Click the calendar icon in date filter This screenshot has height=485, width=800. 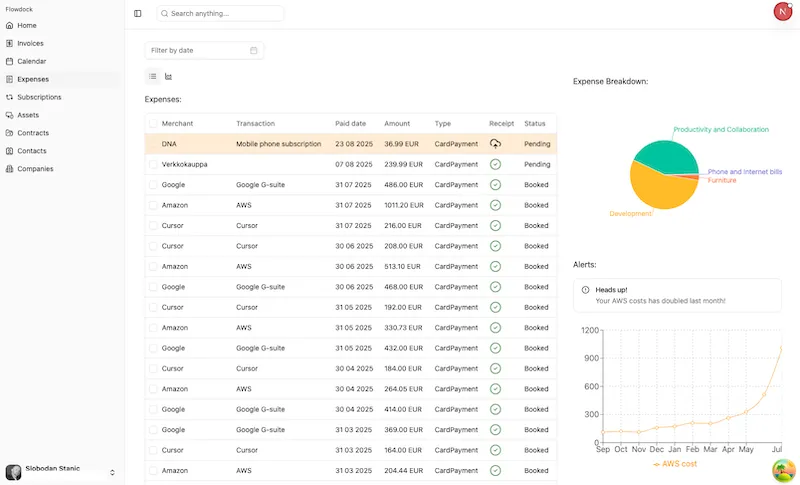click(254, 50)
